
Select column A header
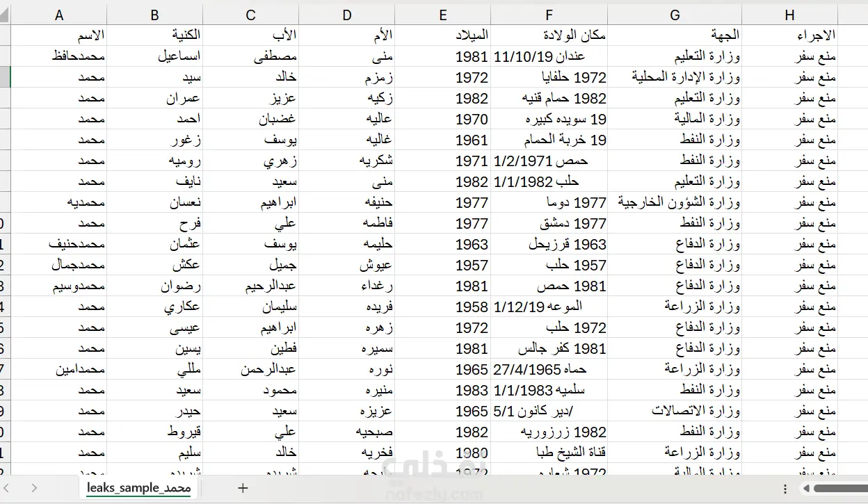59,15
